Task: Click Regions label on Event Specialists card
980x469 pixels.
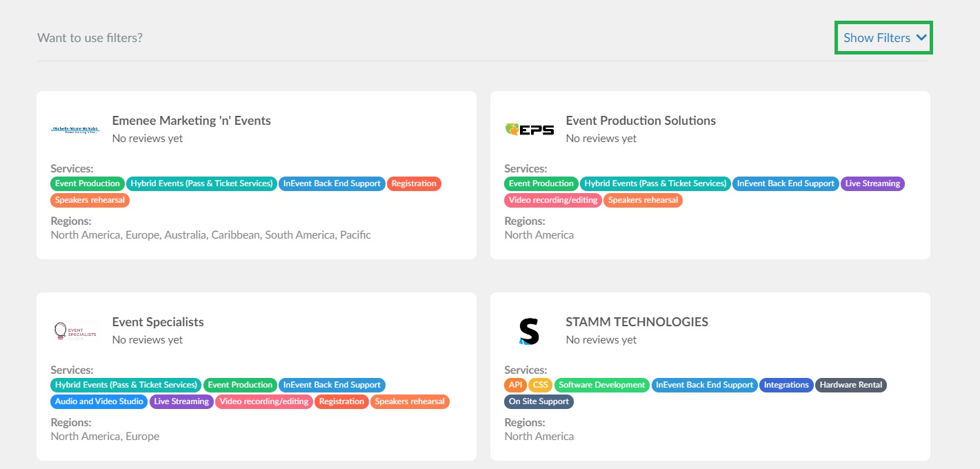Action: point(71,423)
